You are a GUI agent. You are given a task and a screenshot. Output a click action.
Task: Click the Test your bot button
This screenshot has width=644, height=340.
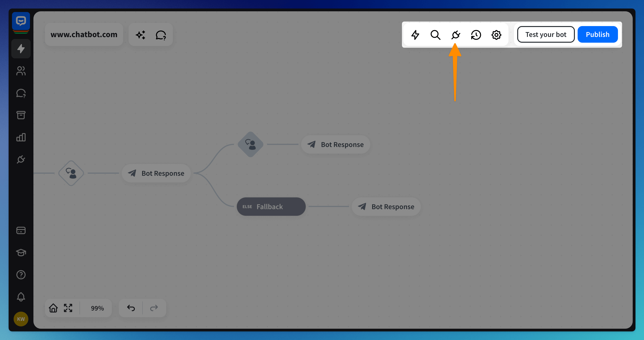click(x=546, y=34)
